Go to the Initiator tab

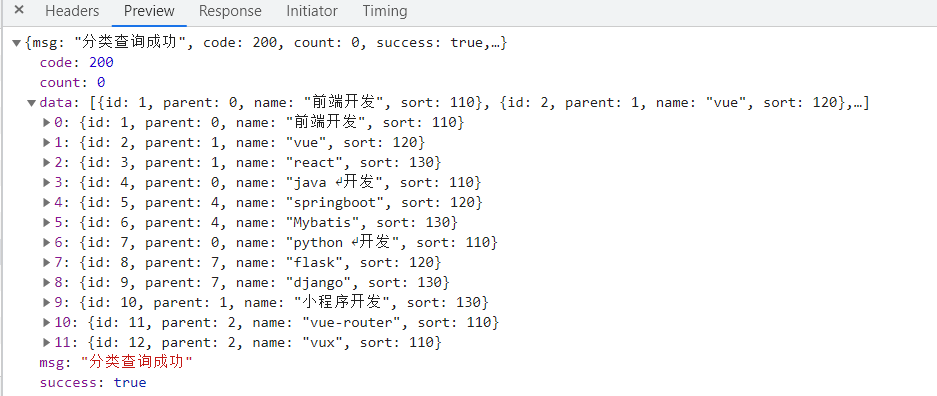click(x=311, y=11)
